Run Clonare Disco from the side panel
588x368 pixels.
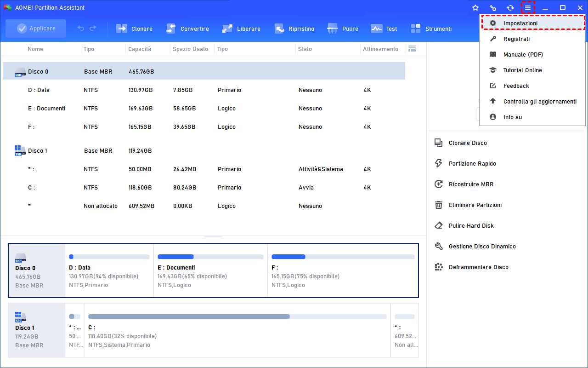[461, 143]
